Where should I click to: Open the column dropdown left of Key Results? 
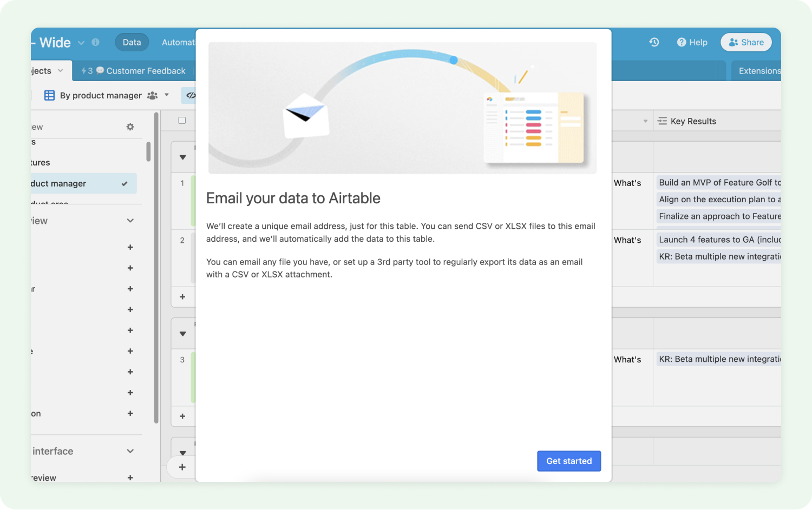click(x=645, y=121)
